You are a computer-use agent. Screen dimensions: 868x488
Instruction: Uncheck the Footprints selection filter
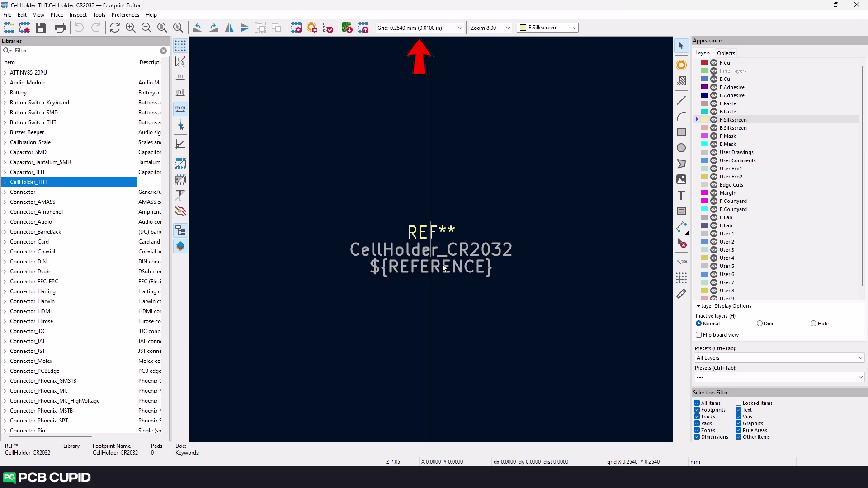point(697,410)
